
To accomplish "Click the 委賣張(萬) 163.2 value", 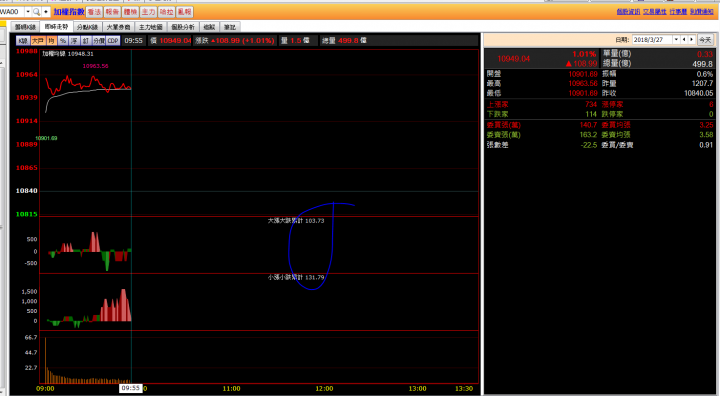I will point(588,135).
